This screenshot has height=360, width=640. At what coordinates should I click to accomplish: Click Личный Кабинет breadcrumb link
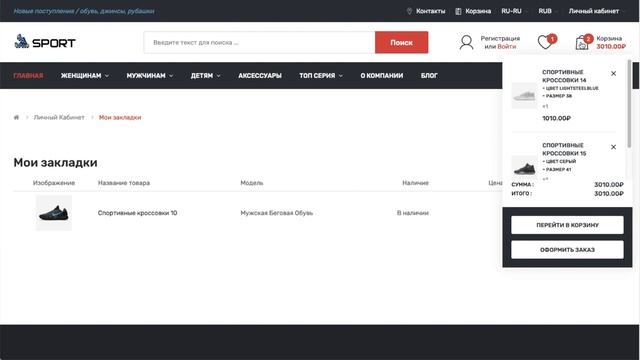59,118
